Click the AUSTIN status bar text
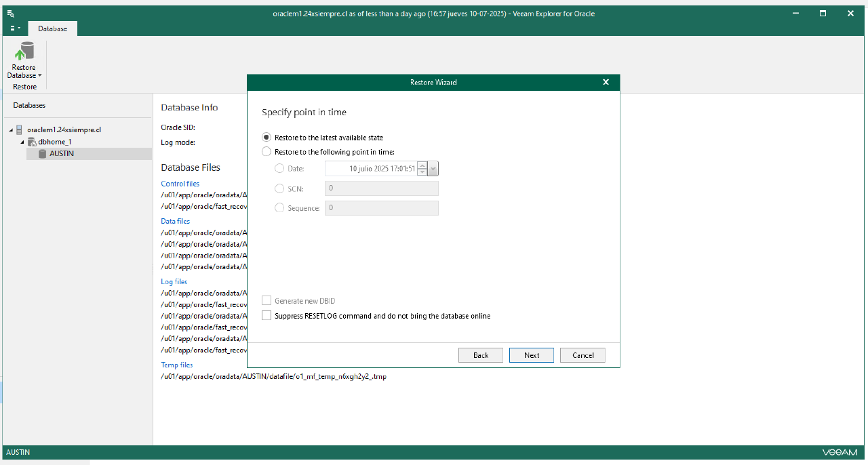This screenshot has height=465, width=868. coord(18,452)
